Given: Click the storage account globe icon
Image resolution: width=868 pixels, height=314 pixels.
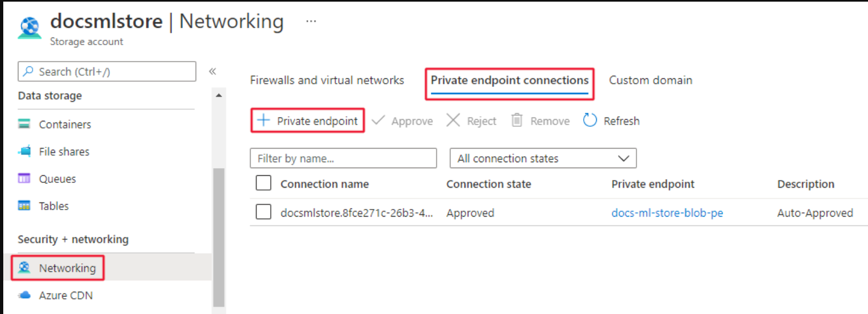Looking at the screenshot, I should pyautogui.click(x=29, y=28).
